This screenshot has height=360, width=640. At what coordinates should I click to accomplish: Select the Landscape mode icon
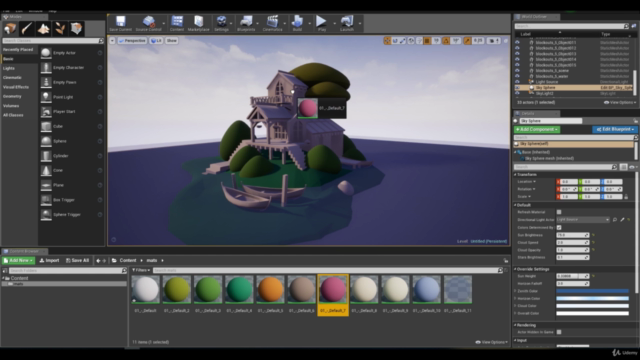43,29
